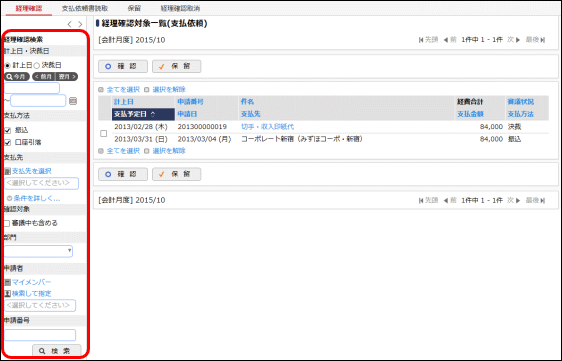Go to 先頭 page in bottom pager
Image resolution: width=562 pixels, height=361 pixels.
pos(429,200)
